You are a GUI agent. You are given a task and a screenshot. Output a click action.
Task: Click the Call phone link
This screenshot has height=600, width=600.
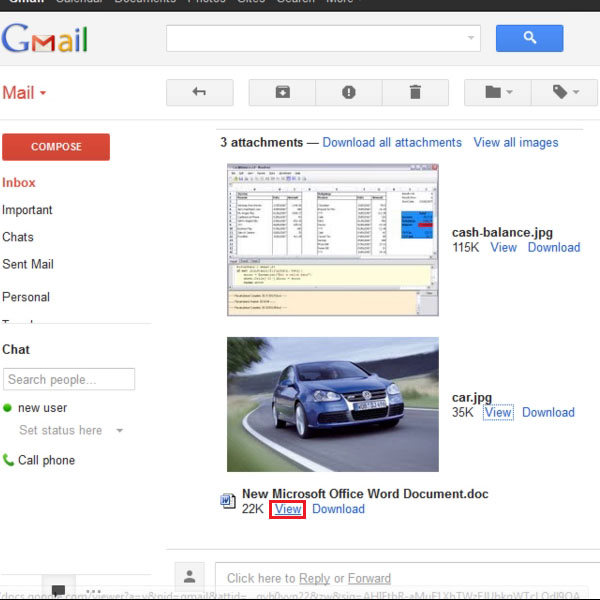tap(46, 460)
